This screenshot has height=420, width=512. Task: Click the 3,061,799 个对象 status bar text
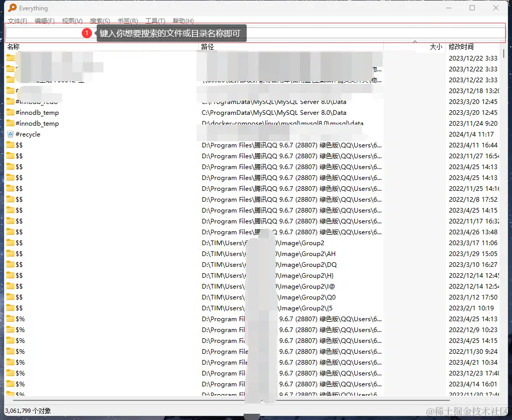(x=28, y=411)
